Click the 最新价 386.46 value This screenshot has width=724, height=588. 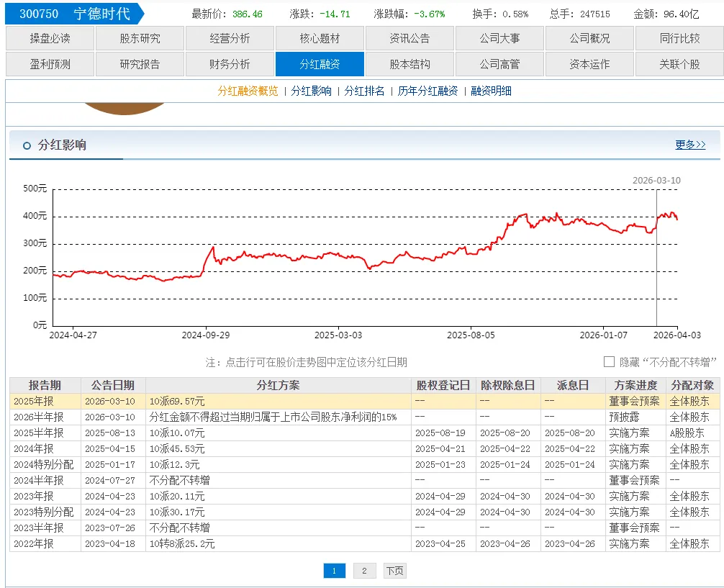[x=248, y=14]
